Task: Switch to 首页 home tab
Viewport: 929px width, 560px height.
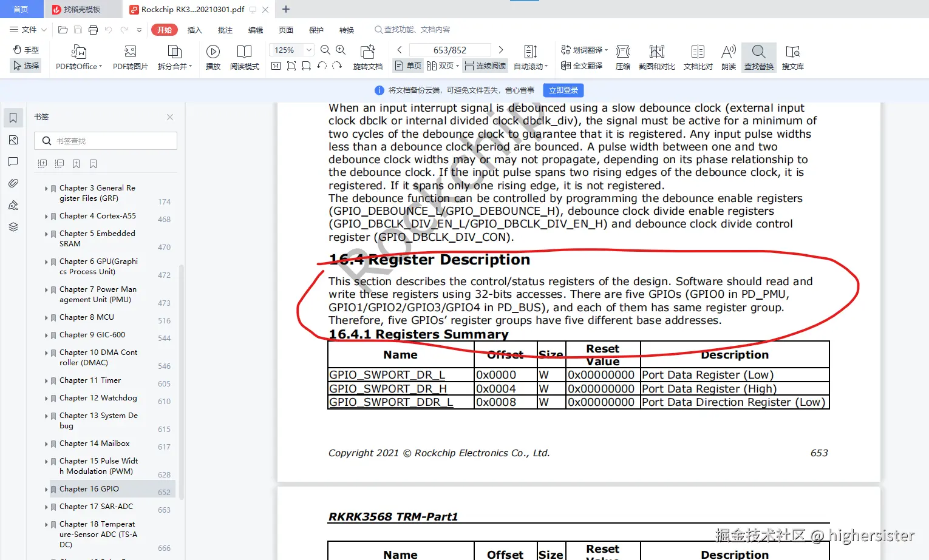Action: point(21,9)
